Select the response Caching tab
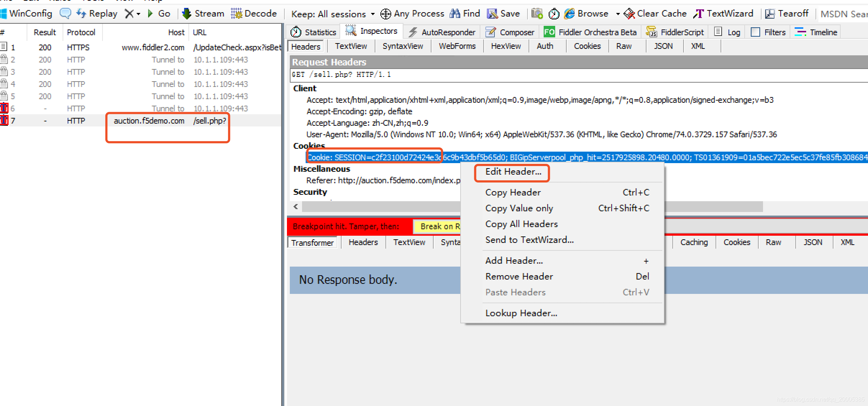The image size is (868, 406). [694, 242]
